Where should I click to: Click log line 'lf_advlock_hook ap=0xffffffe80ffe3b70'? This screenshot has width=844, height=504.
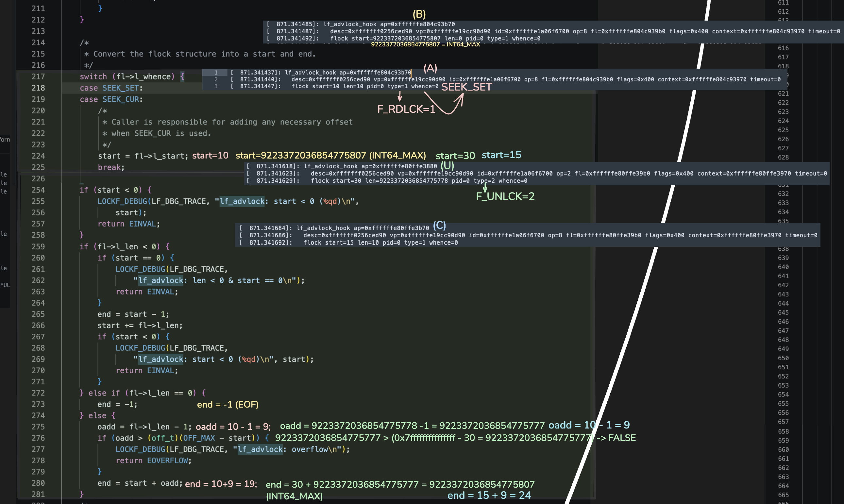[334, 228]
